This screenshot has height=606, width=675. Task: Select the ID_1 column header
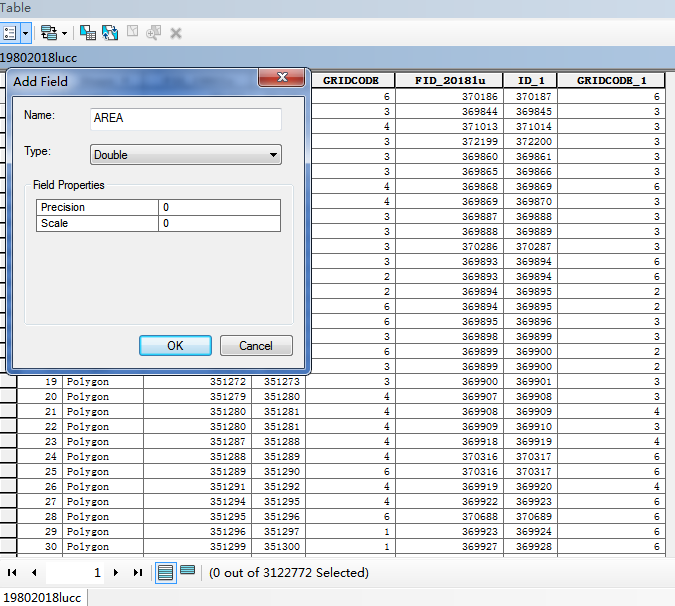530,80
